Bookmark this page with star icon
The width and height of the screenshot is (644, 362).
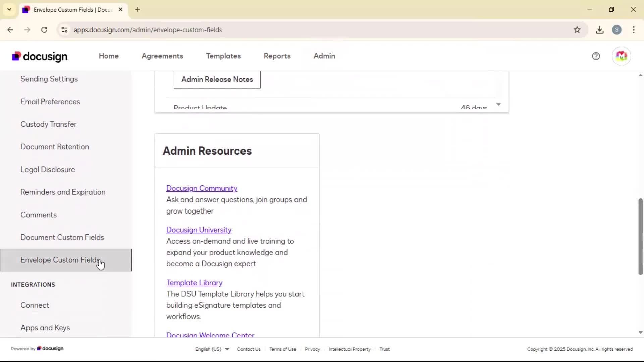577,30
